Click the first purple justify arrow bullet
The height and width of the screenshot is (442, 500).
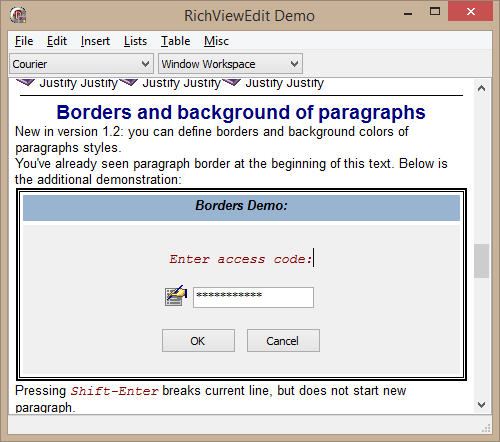(x=25, y=82)
